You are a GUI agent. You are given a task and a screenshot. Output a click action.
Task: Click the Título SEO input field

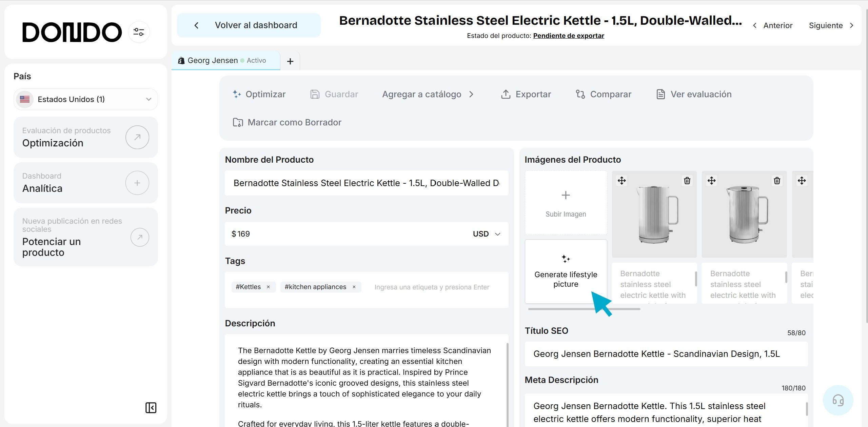666,354
